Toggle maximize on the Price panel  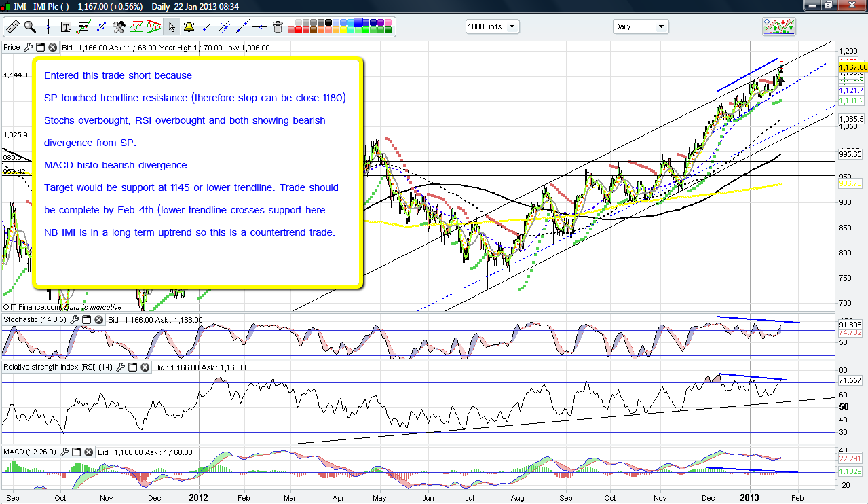pos(40,48)
